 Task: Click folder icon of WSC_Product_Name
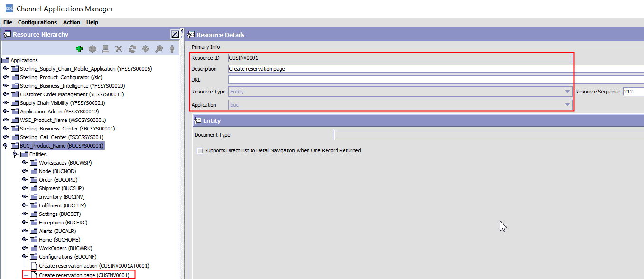[x=15, y=120]
